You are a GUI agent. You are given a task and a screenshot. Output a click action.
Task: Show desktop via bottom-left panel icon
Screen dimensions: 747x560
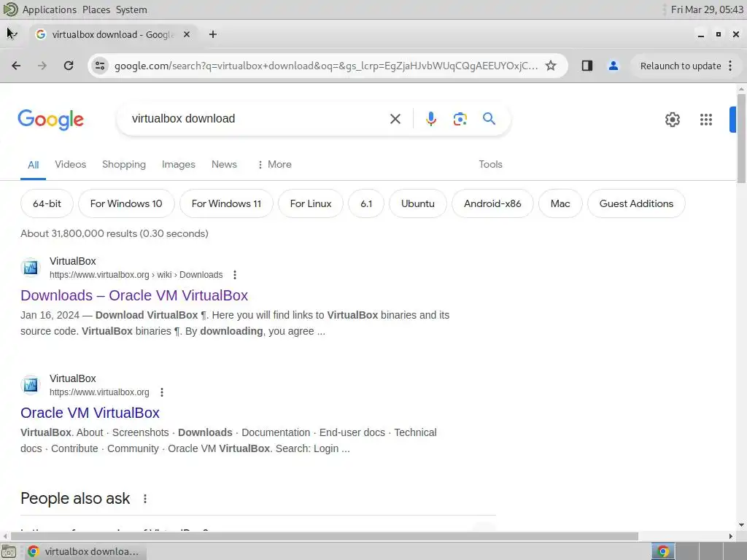[9, 551]
